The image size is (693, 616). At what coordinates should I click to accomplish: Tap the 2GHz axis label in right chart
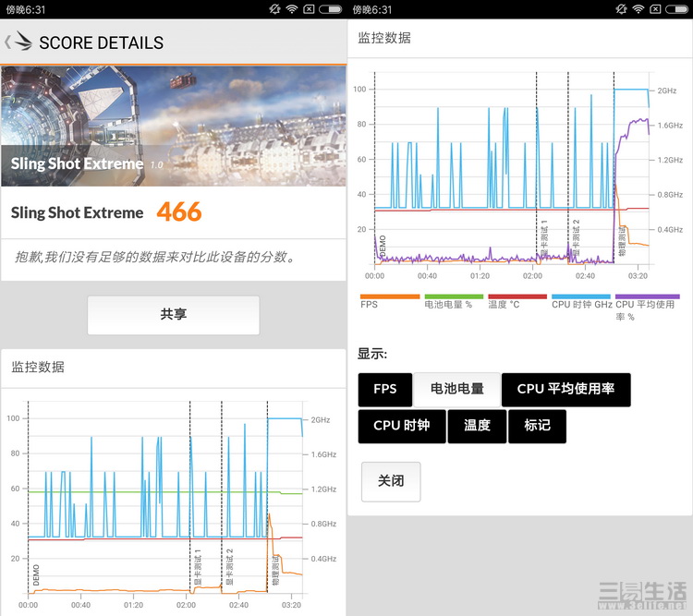667,91
